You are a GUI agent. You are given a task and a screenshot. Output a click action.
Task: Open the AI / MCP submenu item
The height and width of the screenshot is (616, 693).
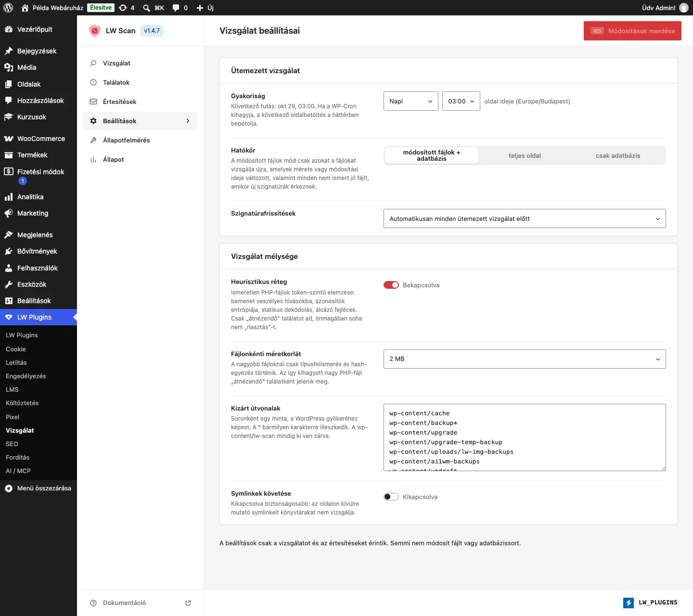tap(18, 471)
